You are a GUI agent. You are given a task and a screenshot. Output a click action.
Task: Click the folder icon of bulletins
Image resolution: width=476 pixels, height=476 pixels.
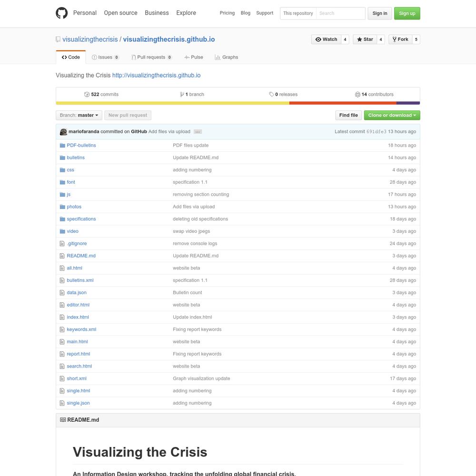(62, 158)
